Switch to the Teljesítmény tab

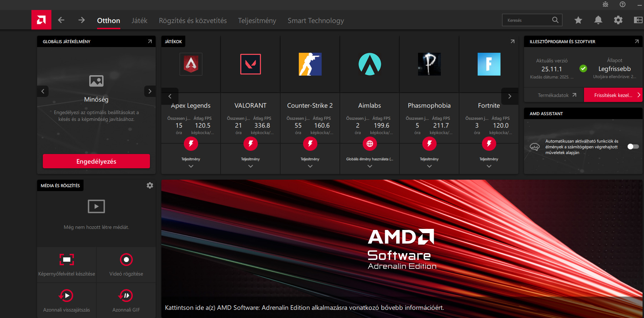click(257, 21)
